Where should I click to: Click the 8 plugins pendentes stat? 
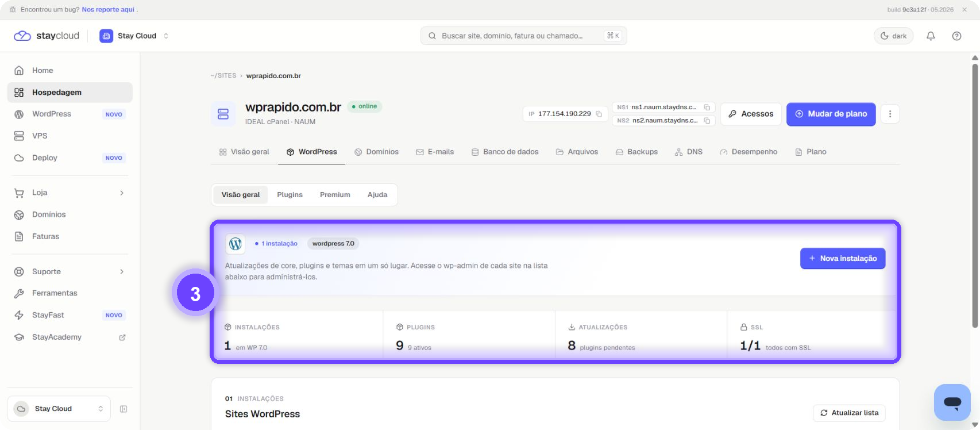(641, 337)
